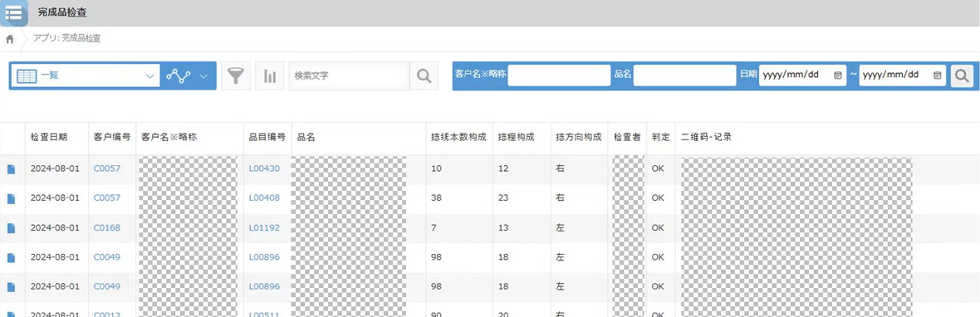Open item link L00430

pyautogui.click(x=264, y=168)
